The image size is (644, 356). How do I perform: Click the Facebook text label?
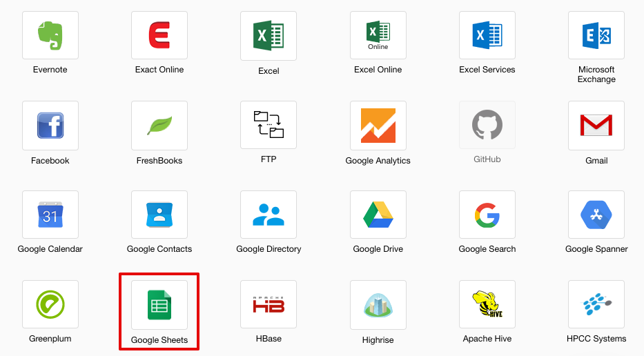[x=50, y=161]
